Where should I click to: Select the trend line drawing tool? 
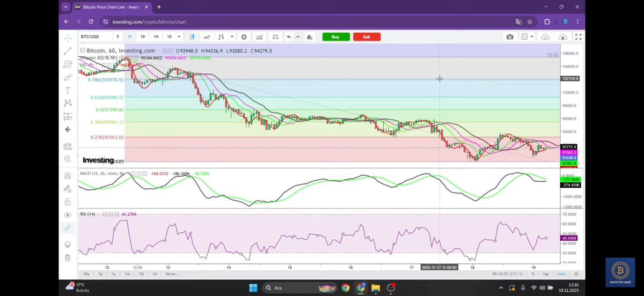68,51
